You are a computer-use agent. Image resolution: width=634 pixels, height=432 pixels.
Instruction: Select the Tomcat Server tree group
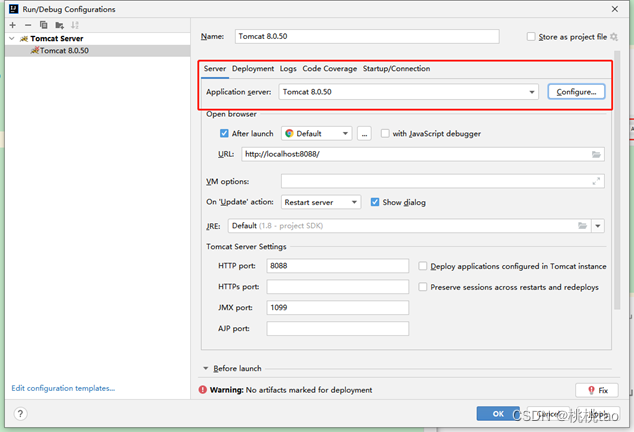pos(97,38)
